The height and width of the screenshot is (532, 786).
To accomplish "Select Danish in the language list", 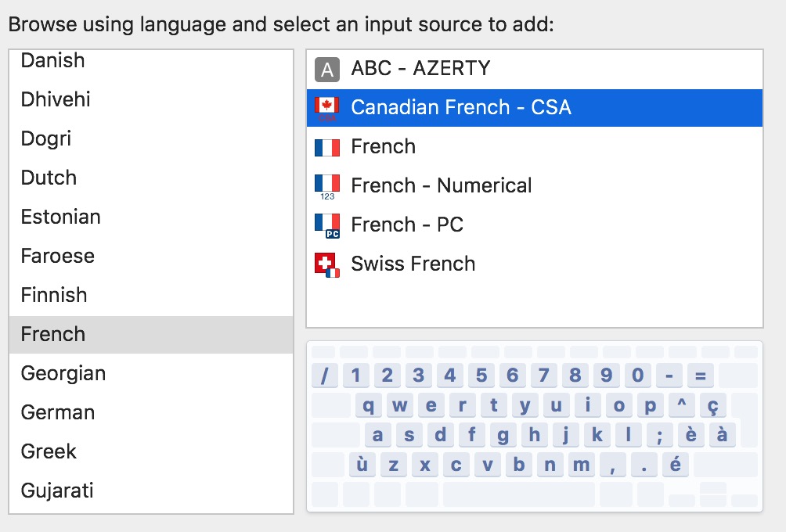I will coord(53,61).
